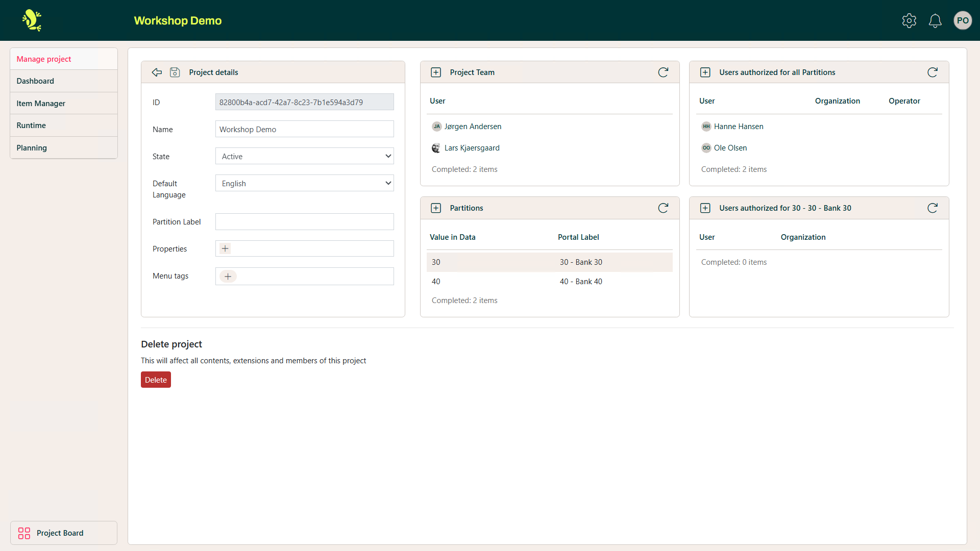Open the Dashboard section
The width and height of the screenshot is (980, 551).
pos(35,81)
